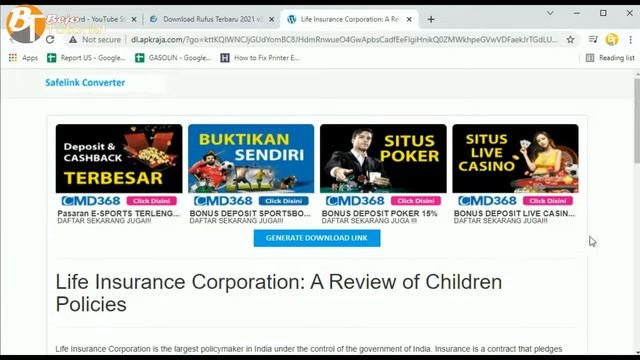Click the CMD368 logo under the Terbesar ad
640x360 pixels.
91,201
